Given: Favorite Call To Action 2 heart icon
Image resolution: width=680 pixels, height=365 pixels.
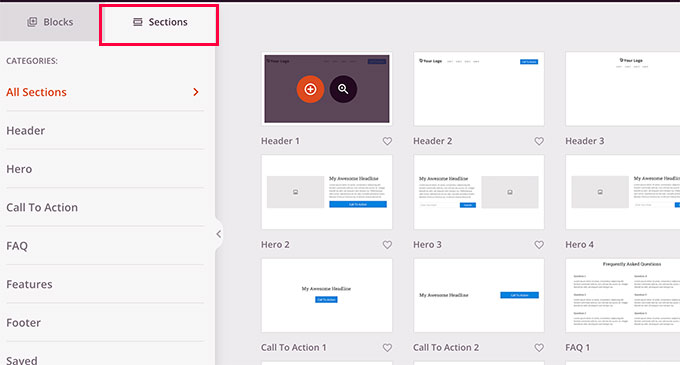Looking at the screenshot, I should 539,348.
